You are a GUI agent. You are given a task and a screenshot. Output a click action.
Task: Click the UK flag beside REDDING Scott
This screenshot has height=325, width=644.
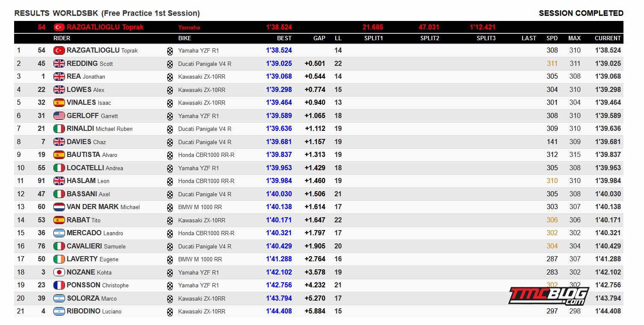(x=59, y=63)
